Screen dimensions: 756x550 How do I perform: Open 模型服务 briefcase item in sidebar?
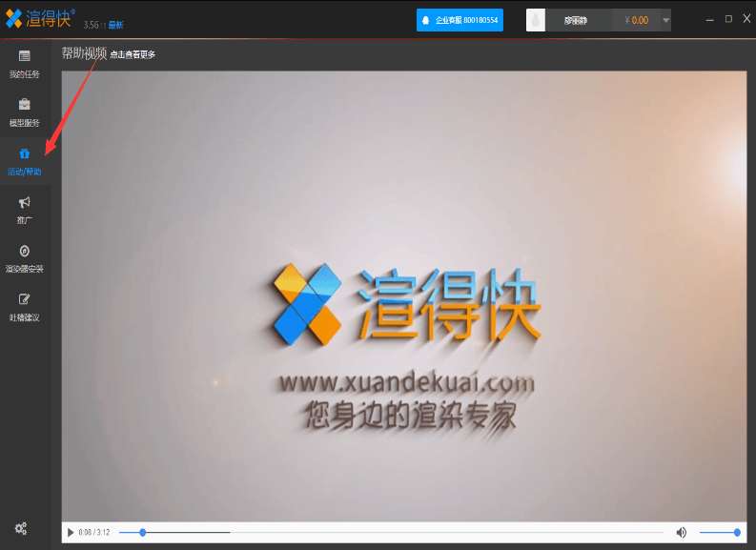24,112
